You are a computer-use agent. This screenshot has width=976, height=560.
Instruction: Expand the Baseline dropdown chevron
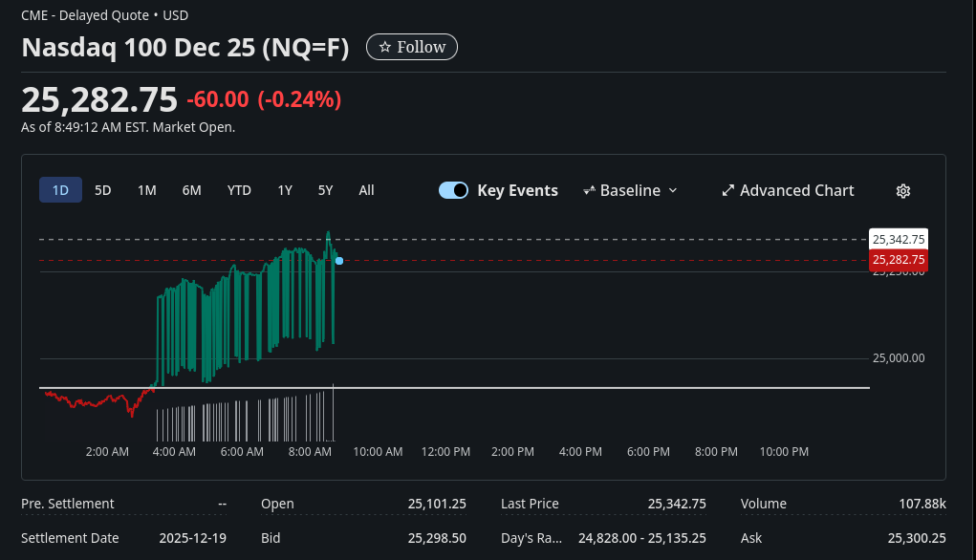click(673, 191)
